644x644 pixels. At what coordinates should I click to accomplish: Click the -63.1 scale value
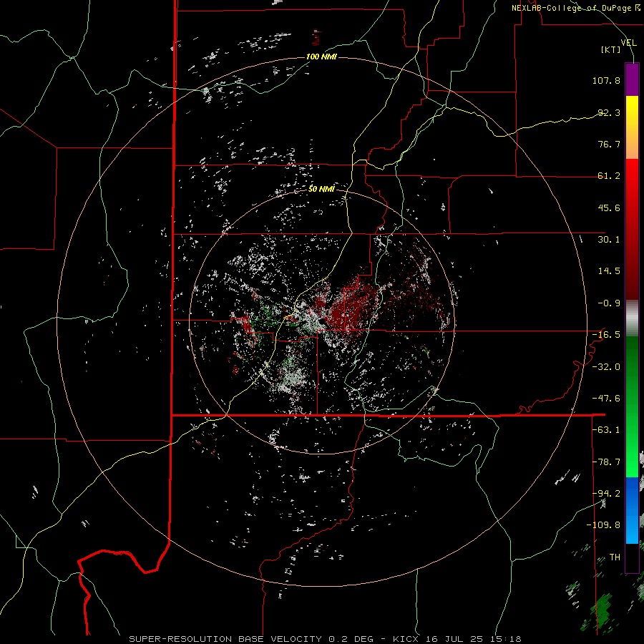pyautogui.click(x=606, y=430)
